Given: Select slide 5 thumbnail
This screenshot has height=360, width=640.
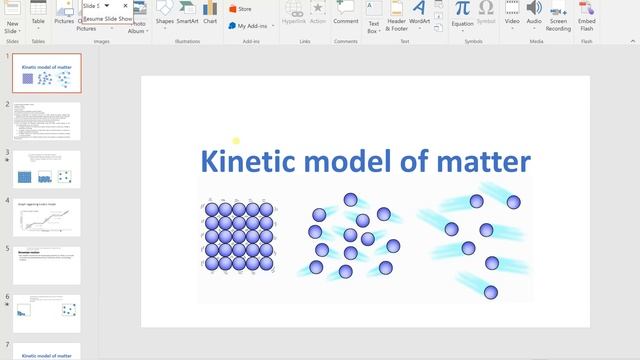Looking at the screenshot, I should point(47,266).
